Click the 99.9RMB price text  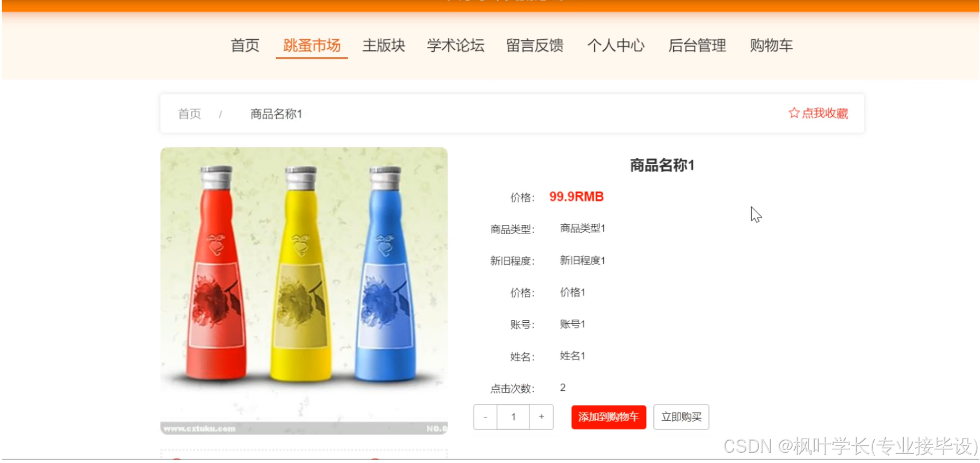576,197
